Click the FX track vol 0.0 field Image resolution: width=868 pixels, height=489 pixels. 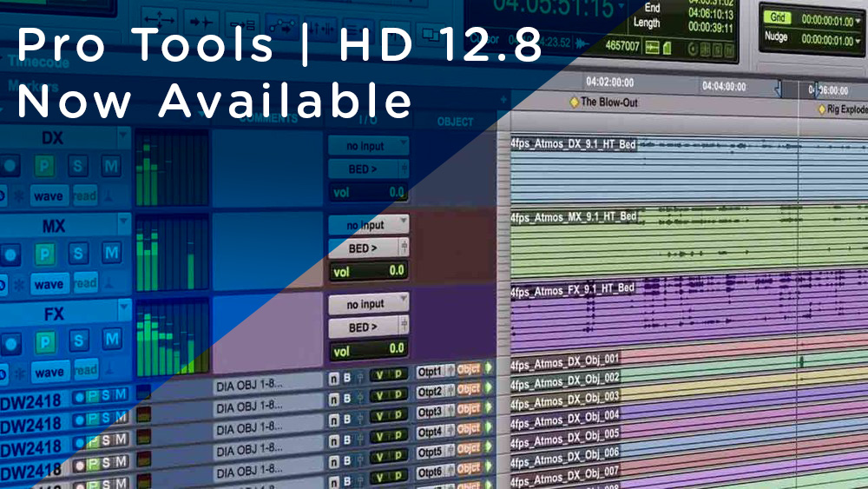tap(369, 350)
